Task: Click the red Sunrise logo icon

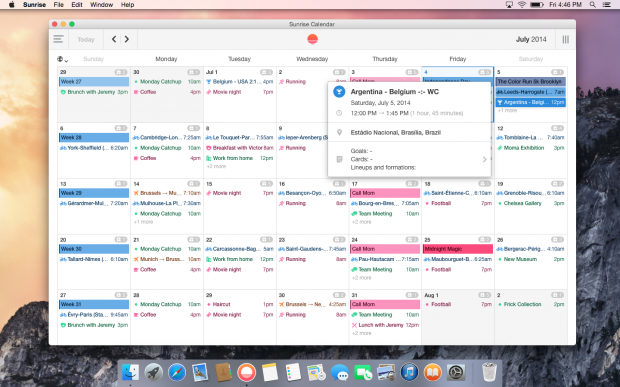Action: click(312, 39)
